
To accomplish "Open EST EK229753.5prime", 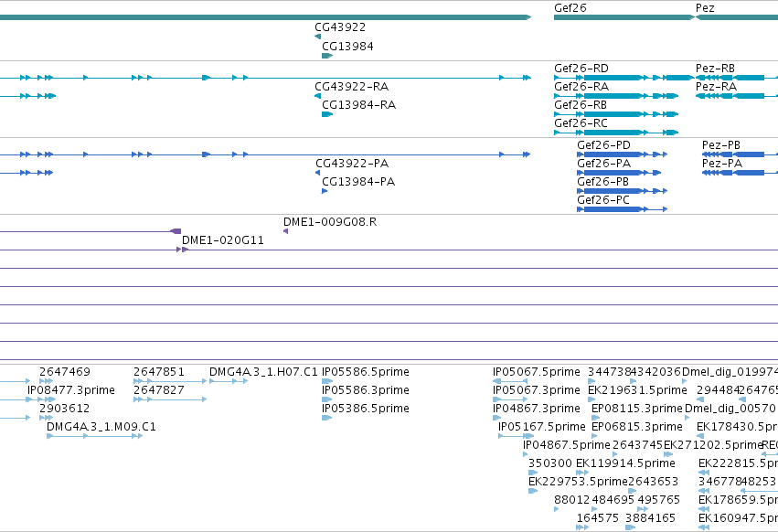I will point(533,491).
